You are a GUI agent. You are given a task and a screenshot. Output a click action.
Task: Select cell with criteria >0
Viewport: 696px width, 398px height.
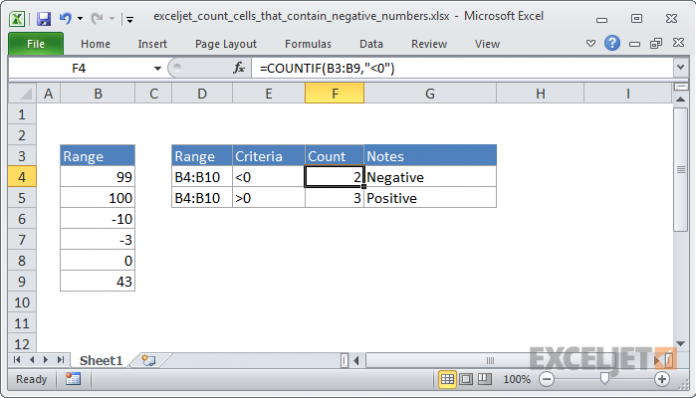269,197
